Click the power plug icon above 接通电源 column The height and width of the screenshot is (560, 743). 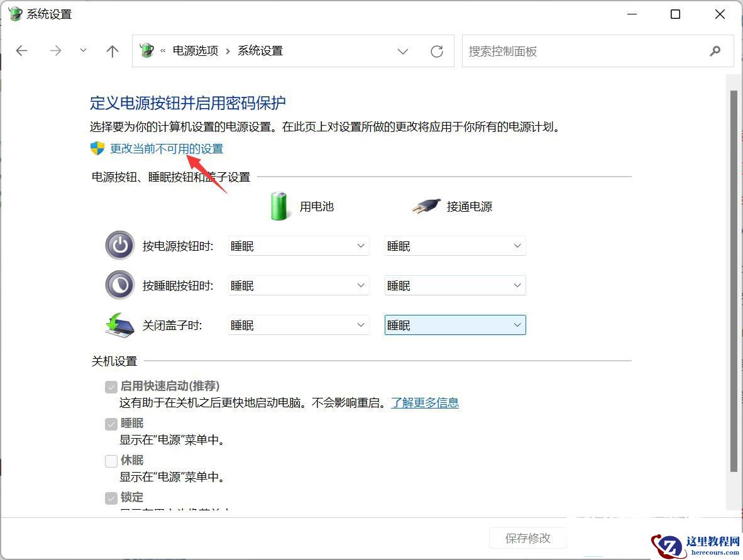426,206
